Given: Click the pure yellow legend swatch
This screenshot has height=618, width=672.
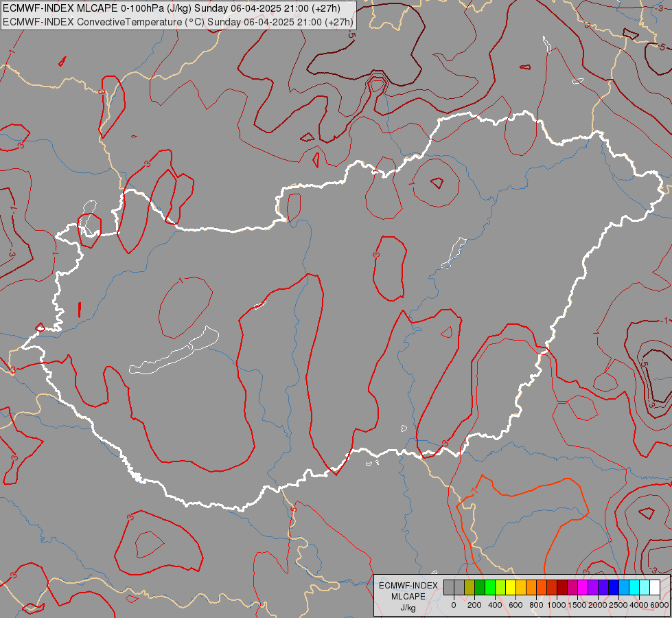Looking at the screenshot, I should click(511, 587).
